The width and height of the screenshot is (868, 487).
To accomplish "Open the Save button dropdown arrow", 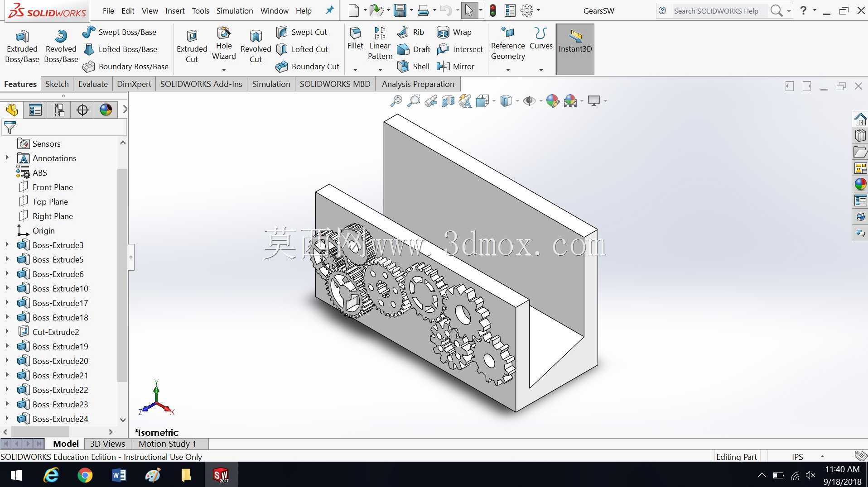I will pos(411,10).
